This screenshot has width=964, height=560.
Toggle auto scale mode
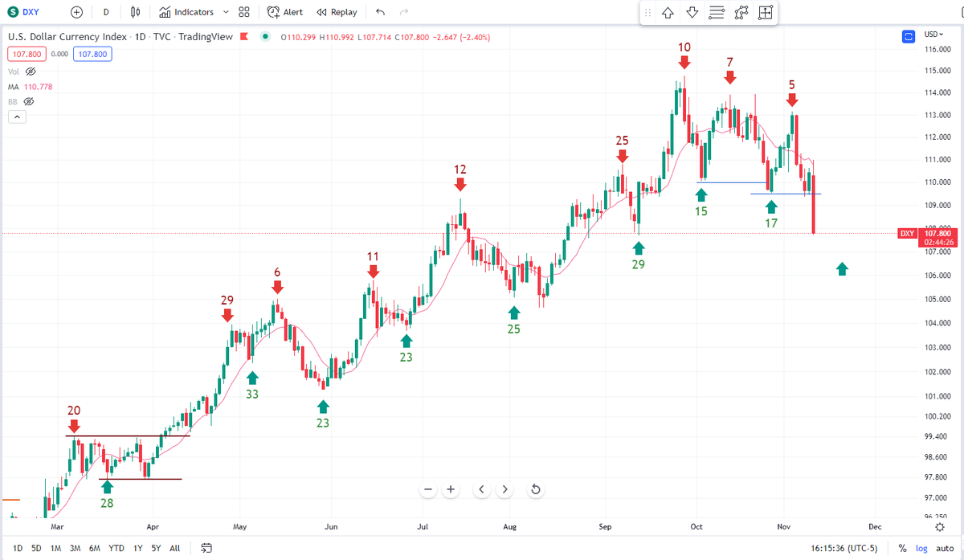[x=945, y=548]
